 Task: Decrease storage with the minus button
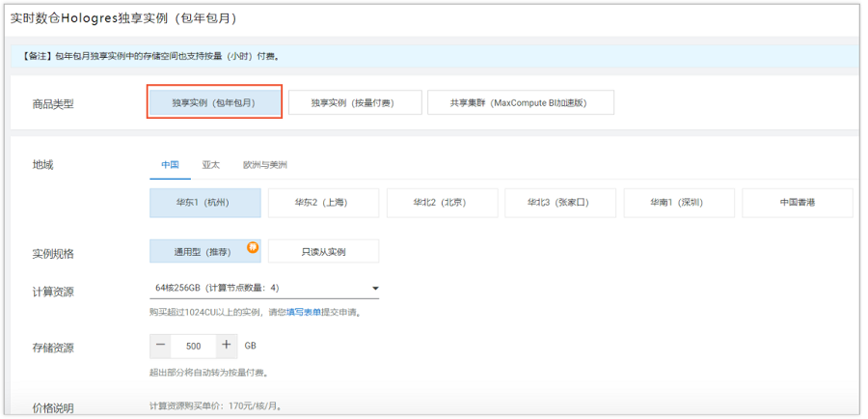coord(160,346)
